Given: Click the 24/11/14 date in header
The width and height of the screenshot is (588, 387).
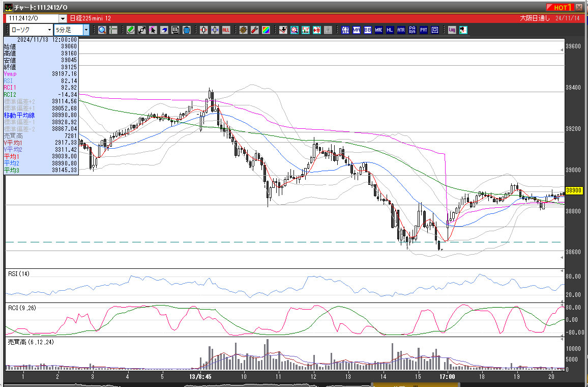Looking at the screenshot, I should click(x=567, y=18).
